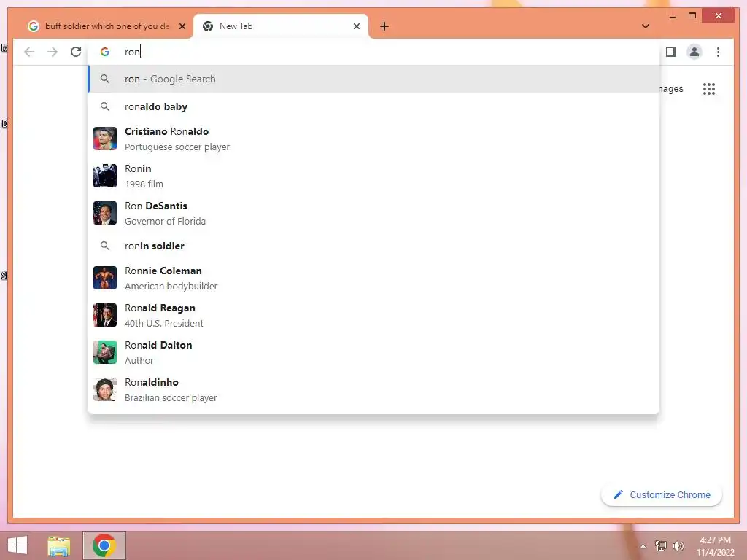Maximize the Chrome window
Screen dimensions: 747x560
click(692, 16)
